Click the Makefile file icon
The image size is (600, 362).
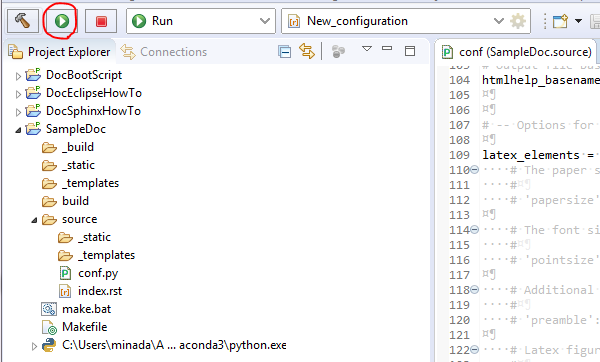click(49, 327)
